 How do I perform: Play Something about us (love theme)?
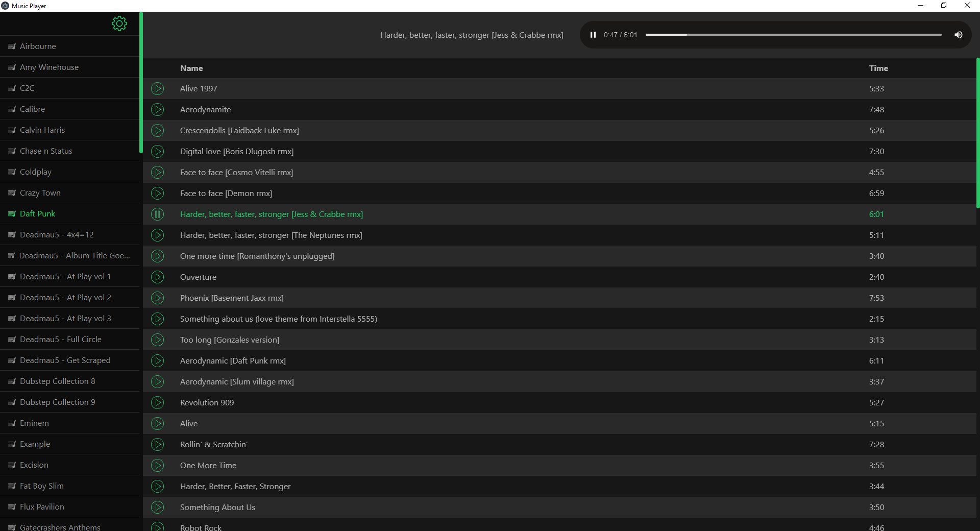[x=158, y=319]
